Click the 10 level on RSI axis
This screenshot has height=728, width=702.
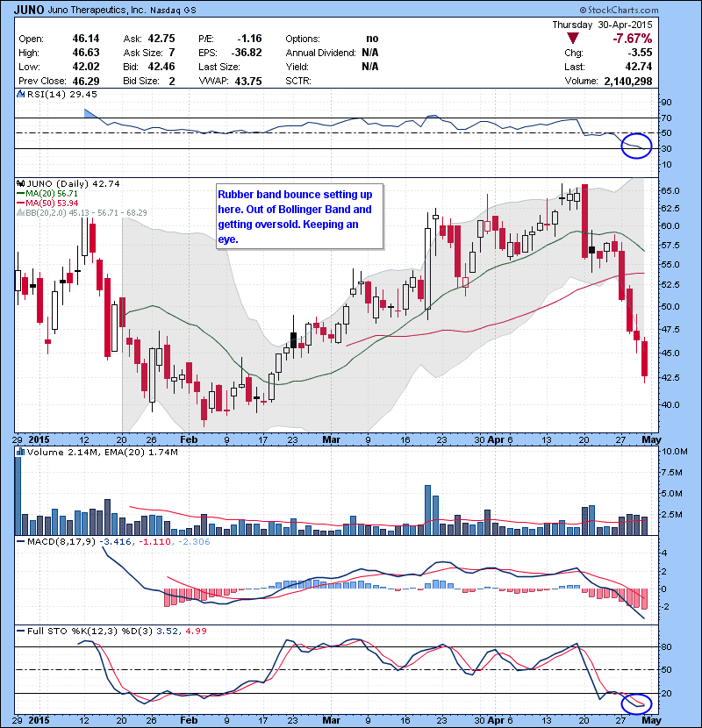click(666, 164)
